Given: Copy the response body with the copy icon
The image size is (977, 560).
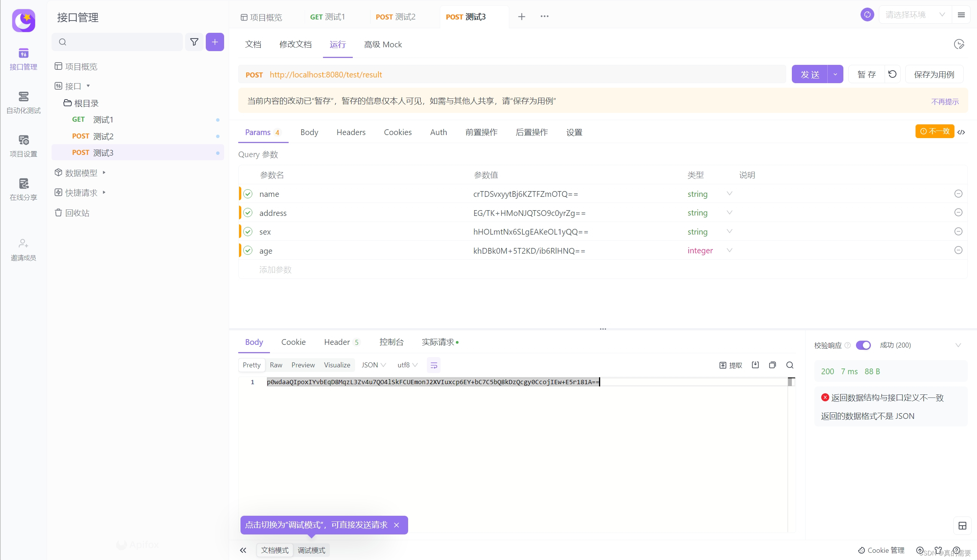Looking at the screenshot, I should 772,365.
